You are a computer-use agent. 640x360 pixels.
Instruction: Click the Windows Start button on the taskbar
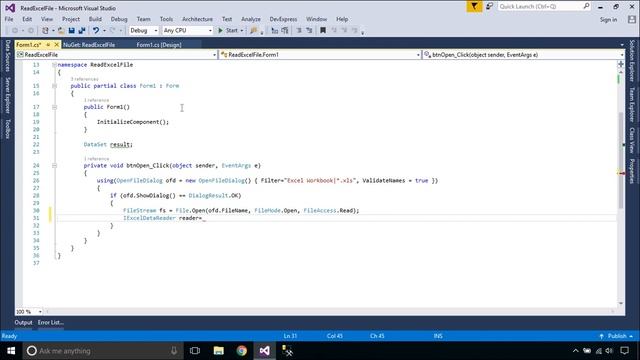pos(11,351)
